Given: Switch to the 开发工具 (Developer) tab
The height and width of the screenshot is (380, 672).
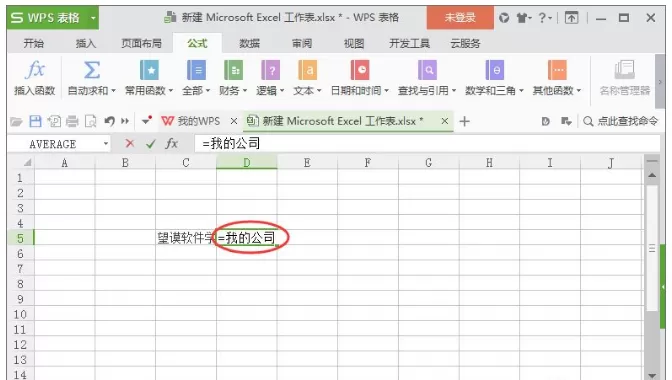Looking at the screenshot, I should pyautogui.click(x=409, y=43).
